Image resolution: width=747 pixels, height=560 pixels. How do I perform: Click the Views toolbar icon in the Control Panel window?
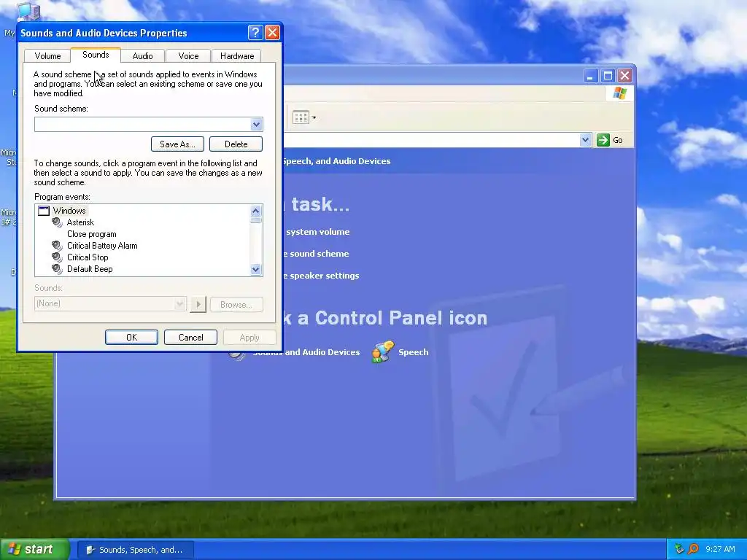point(301,117)
